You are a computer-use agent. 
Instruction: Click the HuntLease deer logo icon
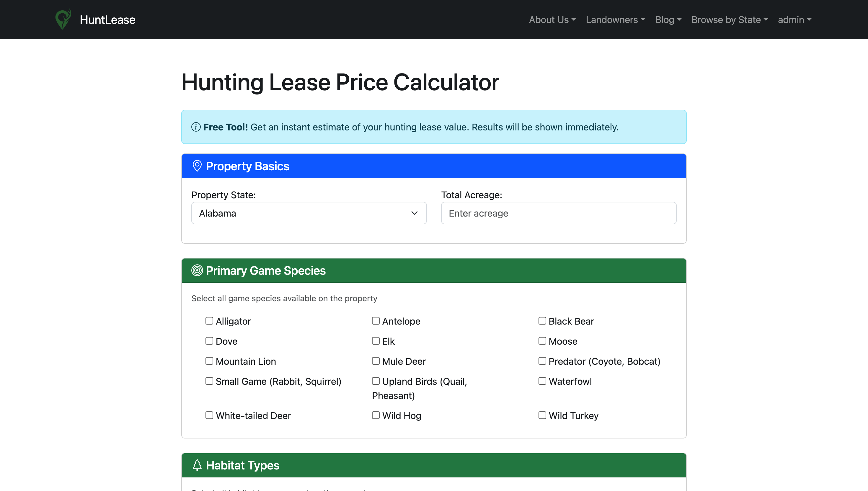click(x=63, y=19)
